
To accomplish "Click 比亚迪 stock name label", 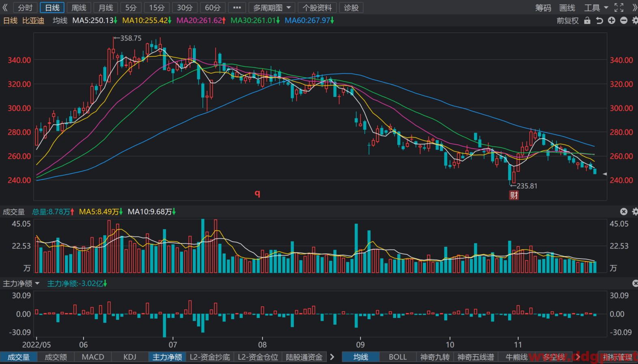I will point(33,20).
